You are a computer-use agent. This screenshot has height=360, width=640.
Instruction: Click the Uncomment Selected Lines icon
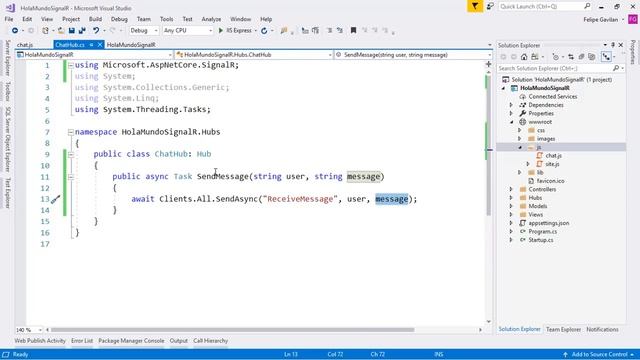pos(340,31)
